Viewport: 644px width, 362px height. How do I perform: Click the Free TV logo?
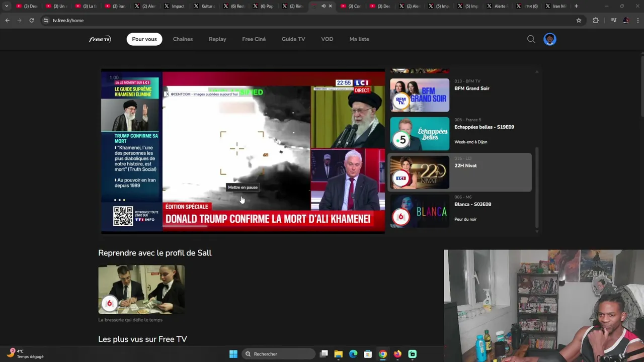coord(100,39)
